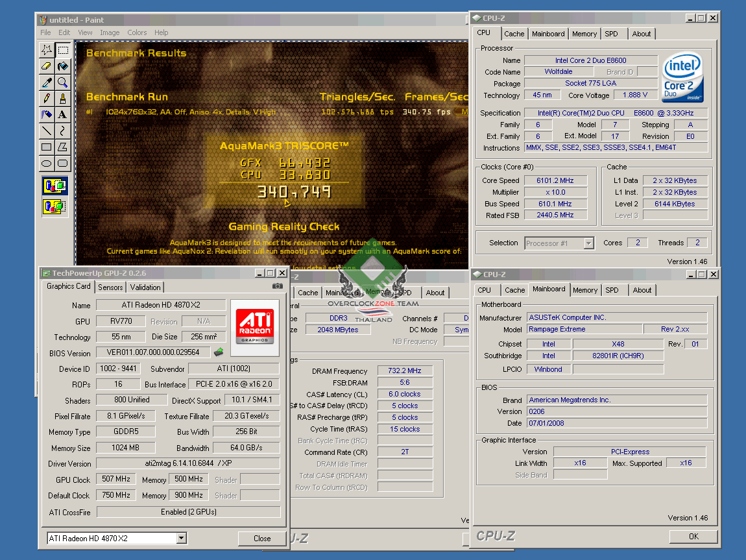Viewport: 746px width, 560px height.
Task: Open Cache tab in top CPU-Z window
Action: tap(514, 34)
